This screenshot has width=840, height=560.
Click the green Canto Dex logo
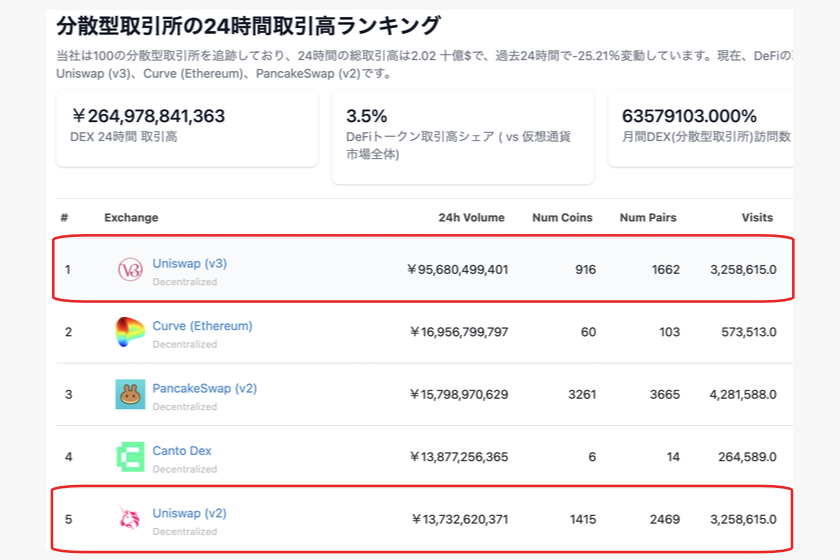click(x=130, y=457)
